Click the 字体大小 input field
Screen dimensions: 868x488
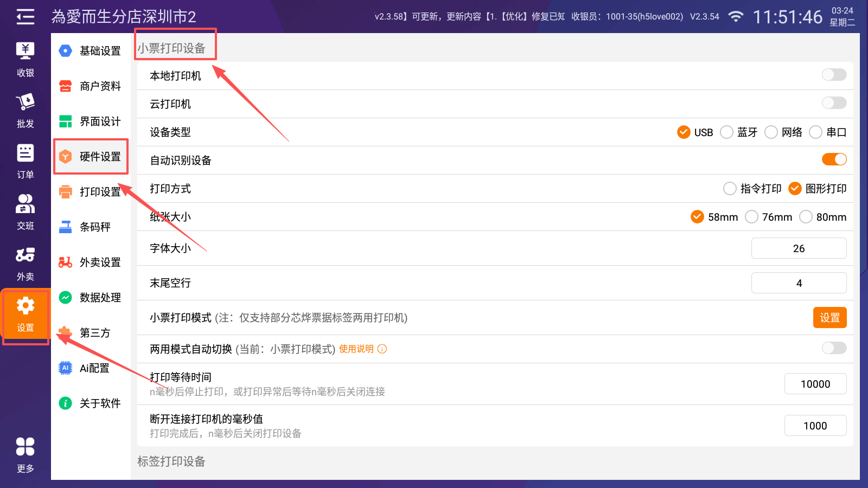[x=799, y=248]
